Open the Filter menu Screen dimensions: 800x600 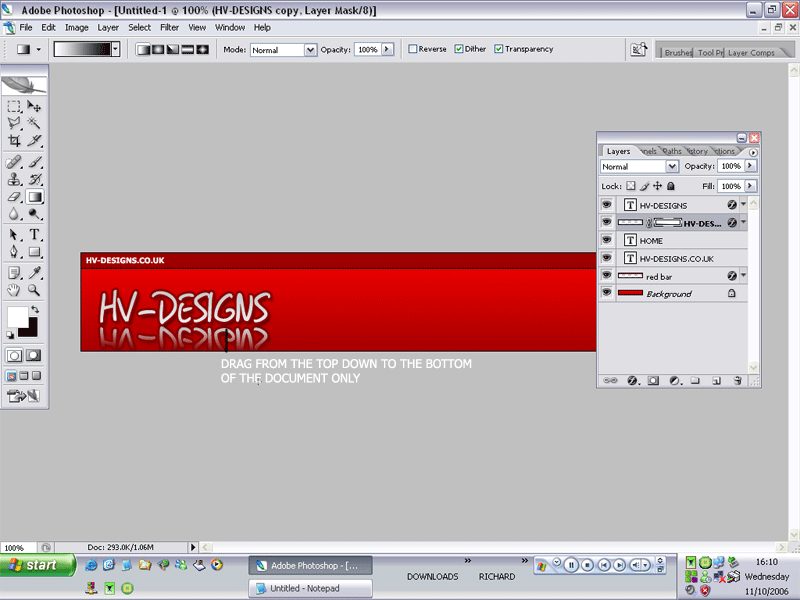tap(169, 28)
